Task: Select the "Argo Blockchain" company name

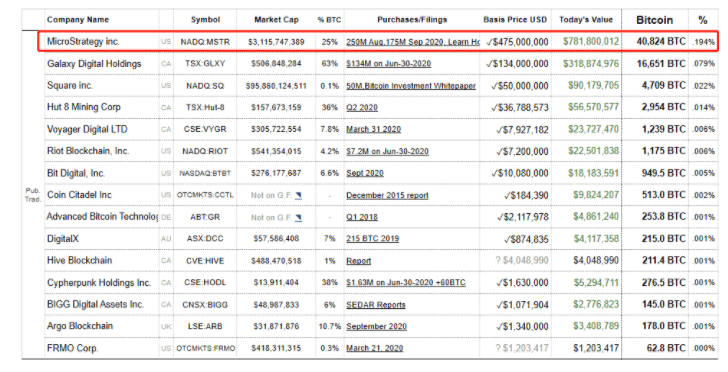Action: [80, 326]
